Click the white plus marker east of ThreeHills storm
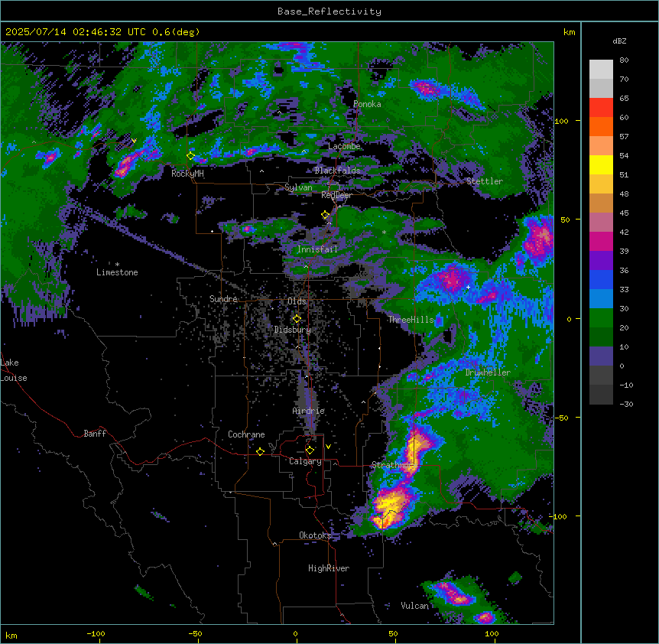Viewport: 659px width, 644px height. click(468, 287)
